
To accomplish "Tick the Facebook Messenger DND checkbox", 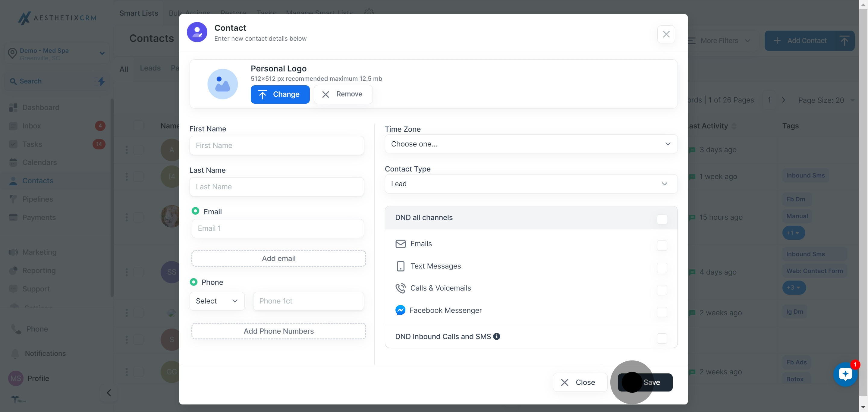I will (662, 312).
